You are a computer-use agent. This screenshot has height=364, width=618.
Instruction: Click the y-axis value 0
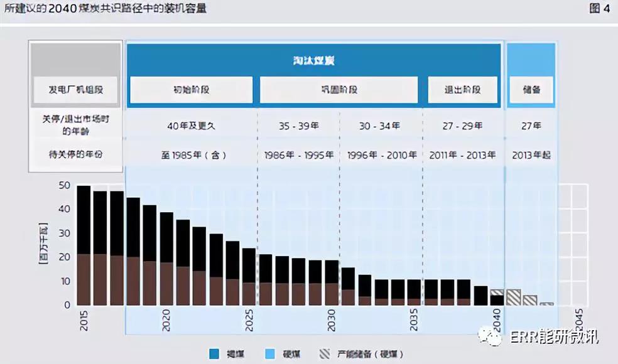[67, 305]
